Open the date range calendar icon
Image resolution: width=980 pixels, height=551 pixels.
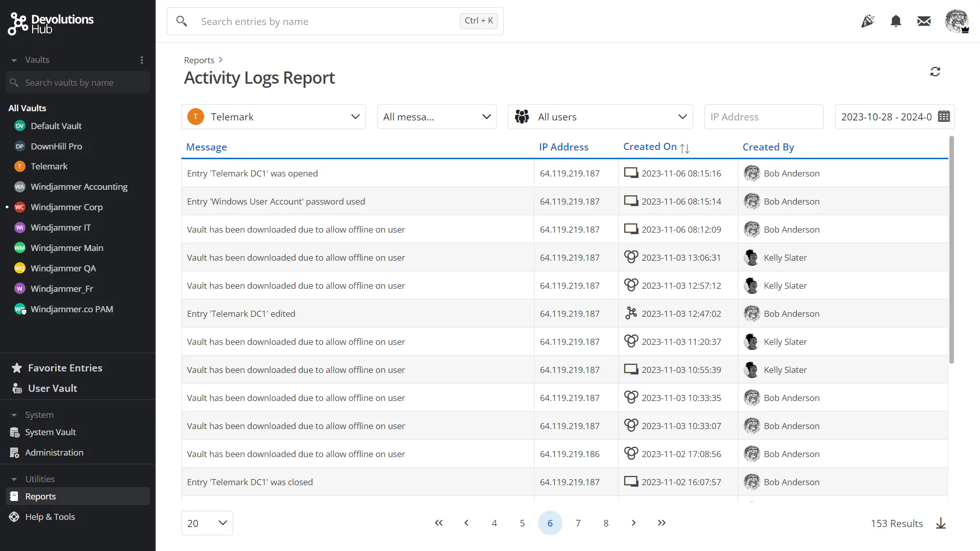tap(944, 116)
